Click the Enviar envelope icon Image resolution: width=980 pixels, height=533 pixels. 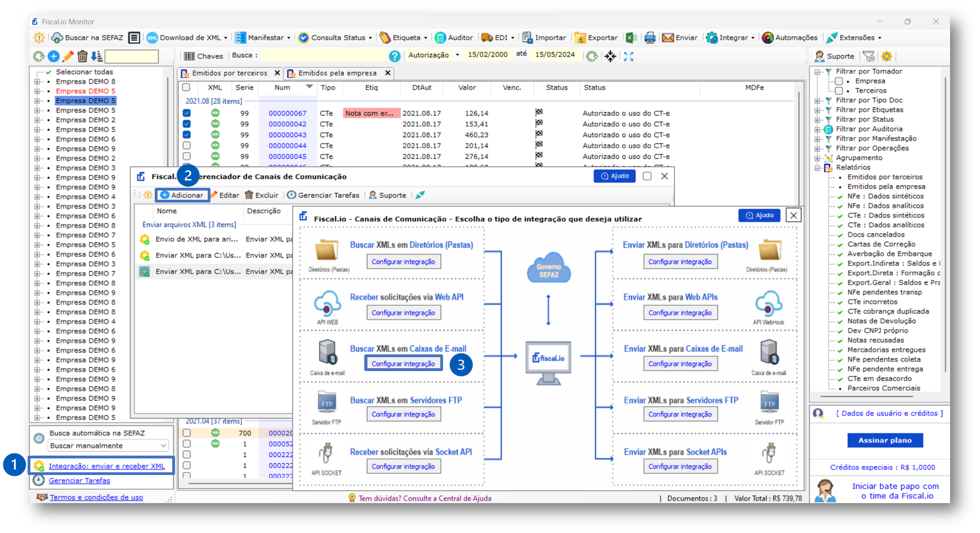(x=668, y=38)
